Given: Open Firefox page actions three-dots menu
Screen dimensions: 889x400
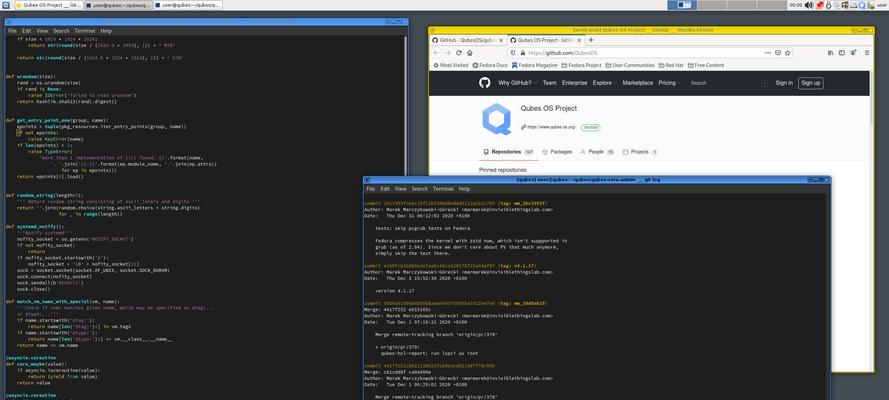Looking at the screenshot, I should coord(768,53).
